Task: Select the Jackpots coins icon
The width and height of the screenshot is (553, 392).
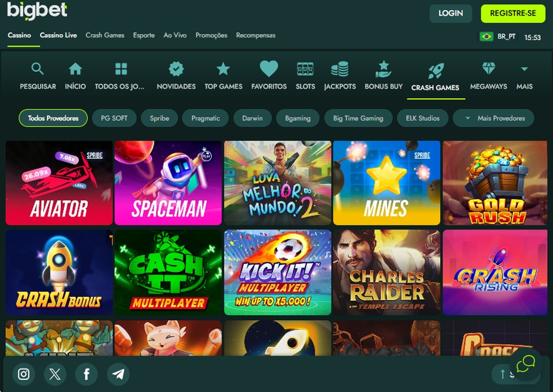Action: (340, 68)
